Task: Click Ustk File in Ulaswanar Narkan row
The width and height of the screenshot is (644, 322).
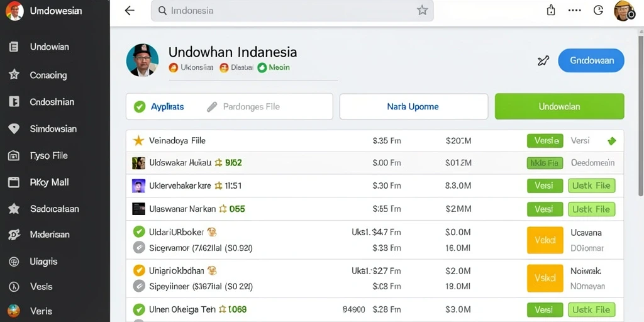Action: pos(591,209)
